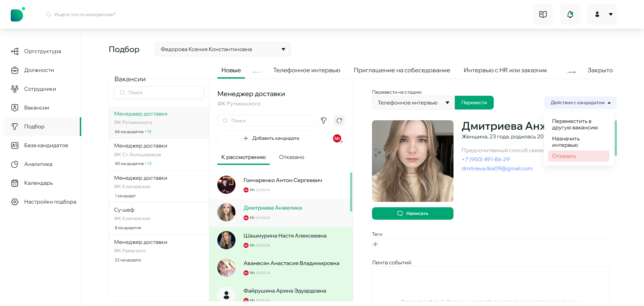Screen dimensions: 644x306
Task: Open candidate Аванесян Анастасия Владимировна
Action: (x=281, y=268)
